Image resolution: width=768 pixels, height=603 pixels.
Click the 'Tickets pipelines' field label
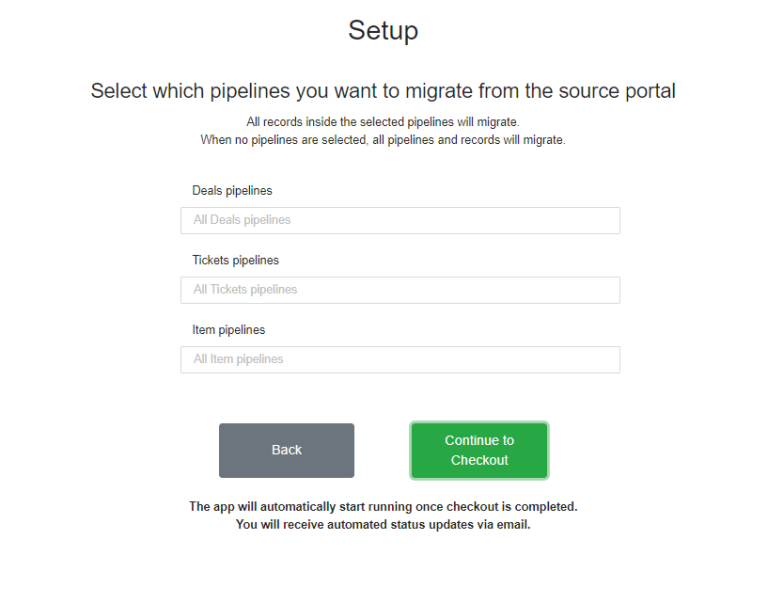coord(235,260)
